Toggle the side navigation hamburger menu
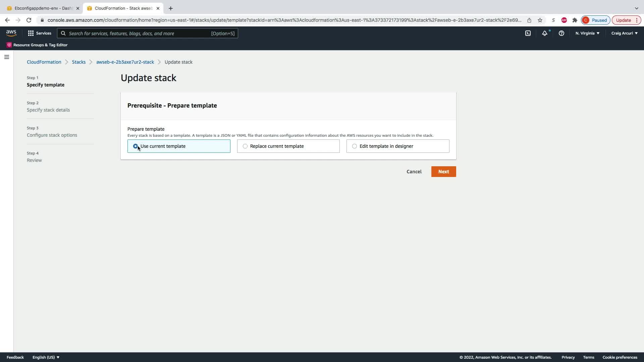 (6, 57)
